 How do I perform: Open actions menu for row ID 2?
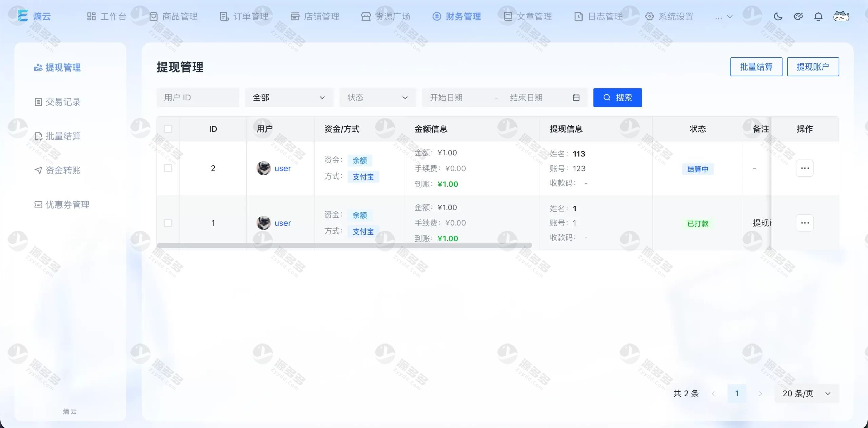pos(805,168)
